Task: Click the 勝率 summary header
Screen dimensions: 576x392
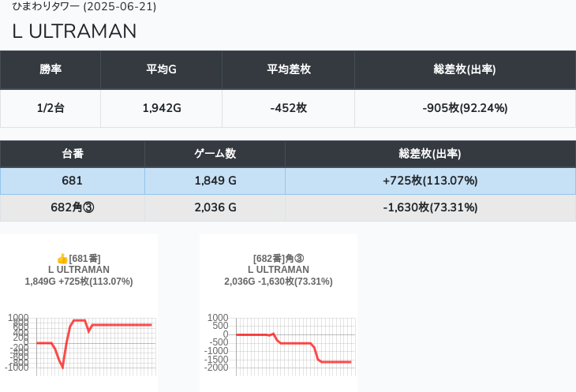Action: point(50,69)
